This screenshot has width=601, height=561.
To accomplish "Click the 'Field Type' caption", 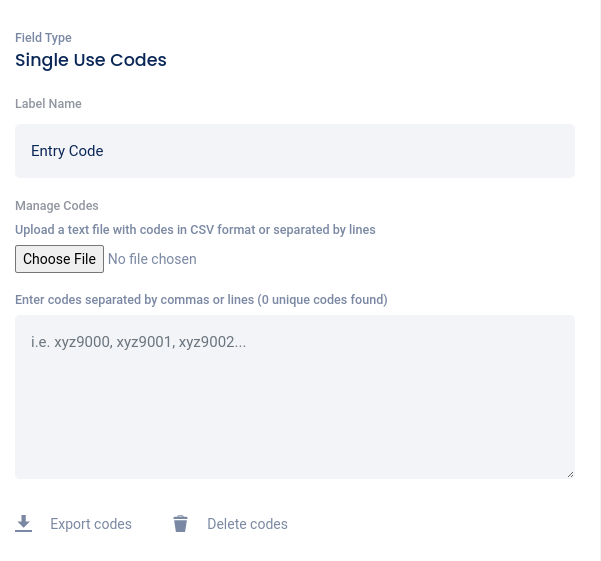I will point(43,38).
